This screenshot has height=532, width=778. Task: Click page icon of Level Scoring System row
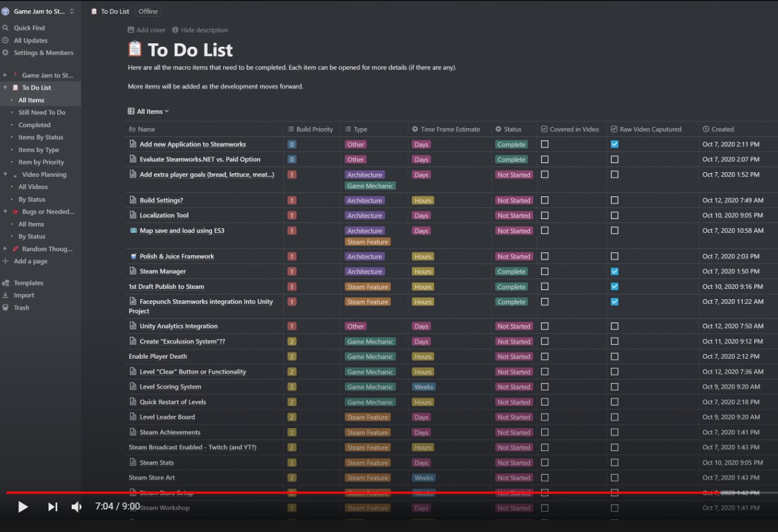pos(133,387)
